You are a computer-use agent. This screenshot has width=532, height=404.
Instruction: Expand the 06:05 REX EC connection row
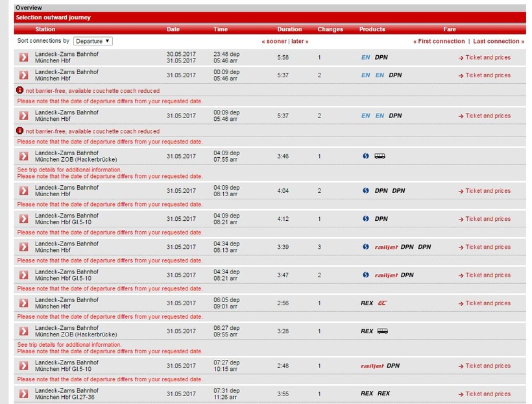(x=23, y=303)
